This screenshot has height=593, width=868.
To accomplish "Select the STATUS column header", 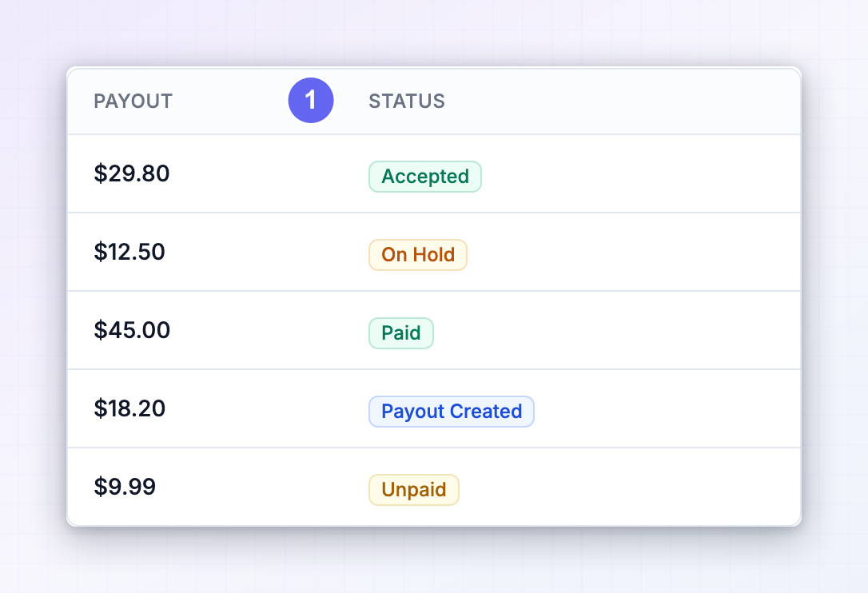I will [407, 101].
